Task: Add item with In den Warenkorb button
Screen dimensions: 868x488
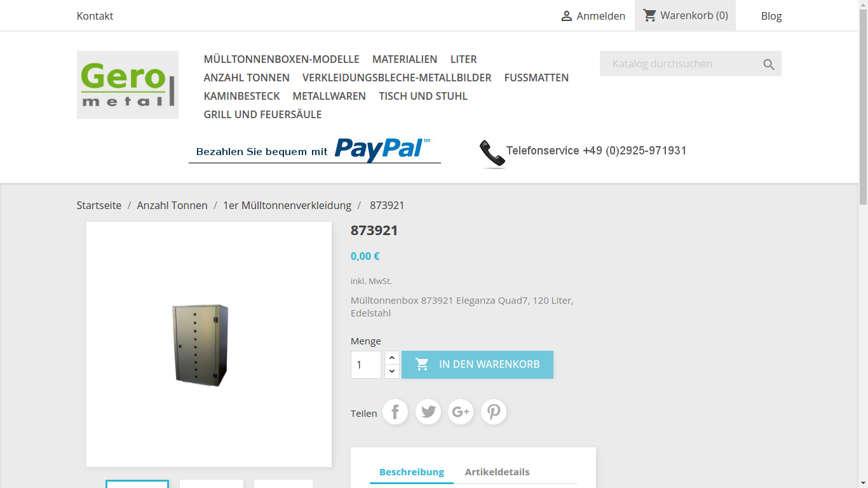Action: coord(477,365)
